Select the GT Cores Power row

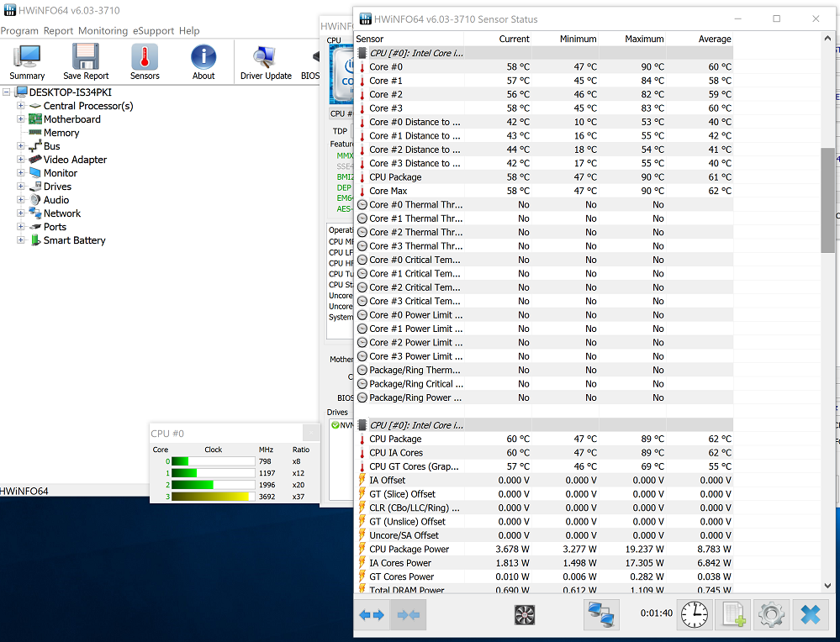[544, 576]
